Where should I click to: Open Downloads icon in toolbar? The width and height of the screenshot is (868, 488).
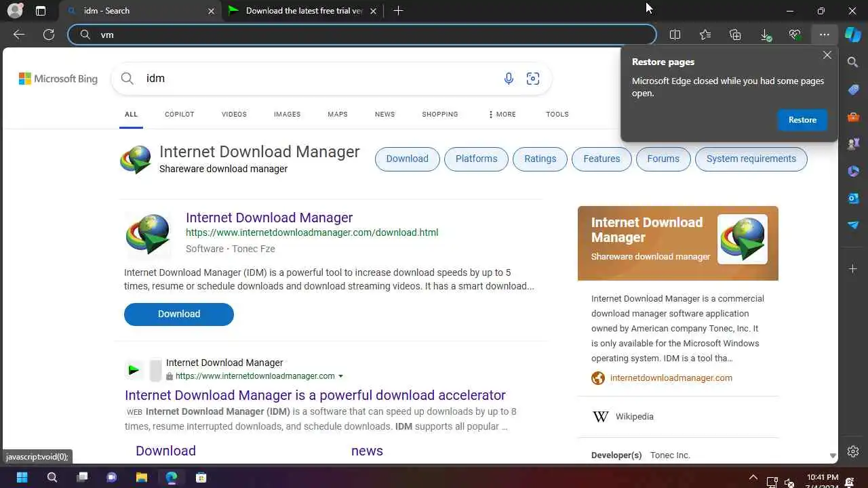click(765, 35)
